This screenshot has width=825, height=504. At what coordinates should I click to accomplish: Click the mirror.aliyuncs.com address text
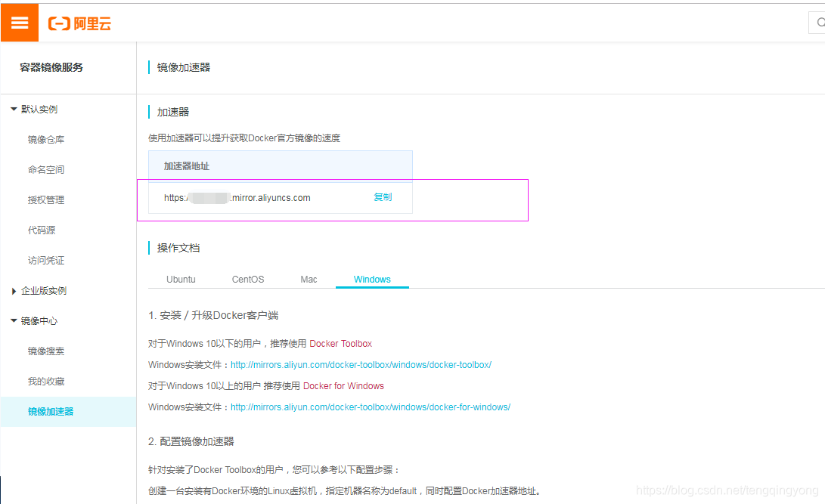(x=237, y=198)
